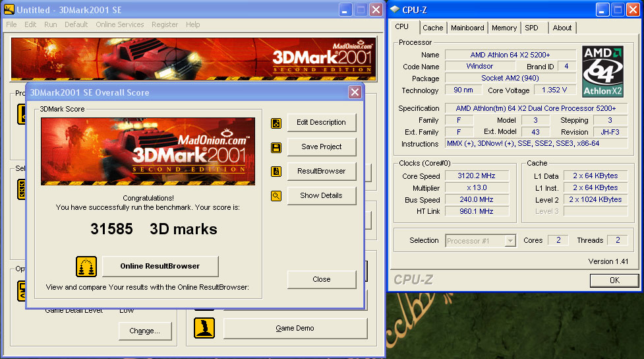Viewport: 644px width, 359px height.
Task: Click the Save Project floppy disk icon
Action: coord(276,148)
